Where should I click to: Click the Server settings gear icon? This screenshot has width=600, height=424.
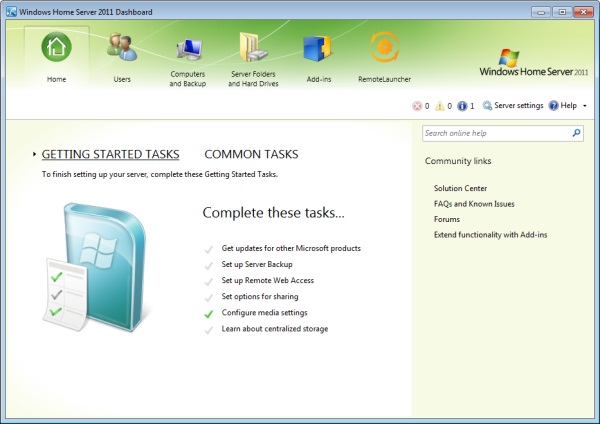(x=487, y=106)
